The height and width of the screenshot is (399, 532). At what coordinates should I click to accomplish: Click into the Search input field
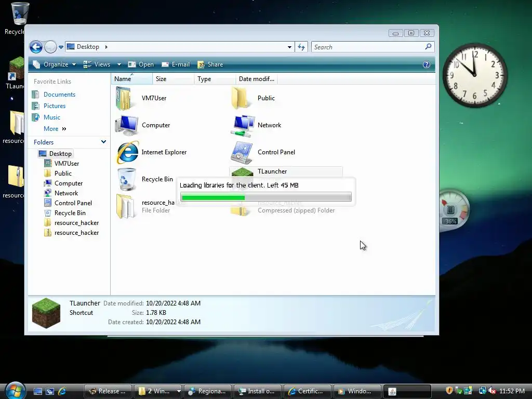368,47
